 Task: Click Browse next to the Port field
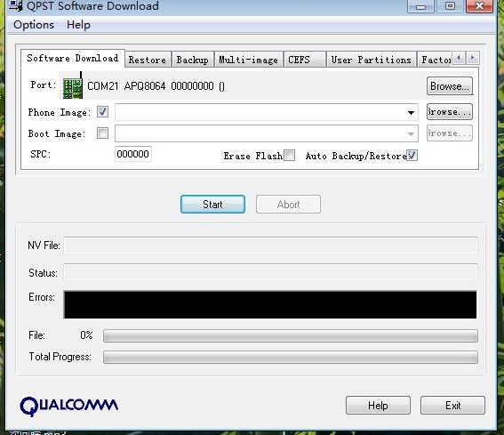coord(450,86)
